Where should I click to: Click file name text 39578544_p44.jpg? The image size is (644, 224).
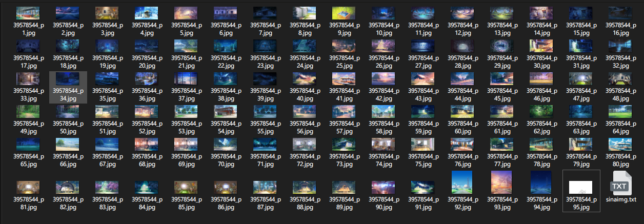463,94
